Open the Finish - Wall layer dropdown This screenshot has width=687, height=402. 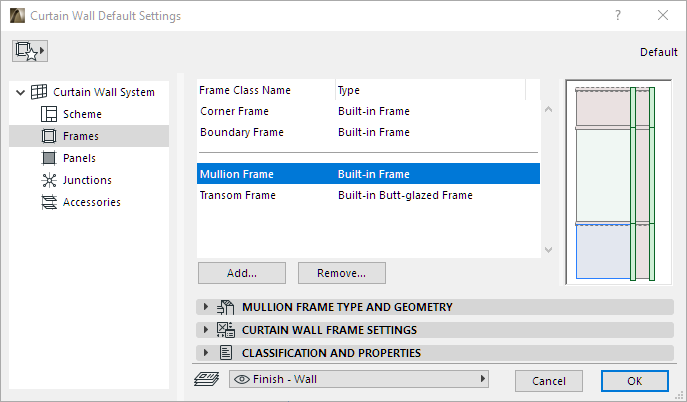pyautogui.click(x=358, y=379)
